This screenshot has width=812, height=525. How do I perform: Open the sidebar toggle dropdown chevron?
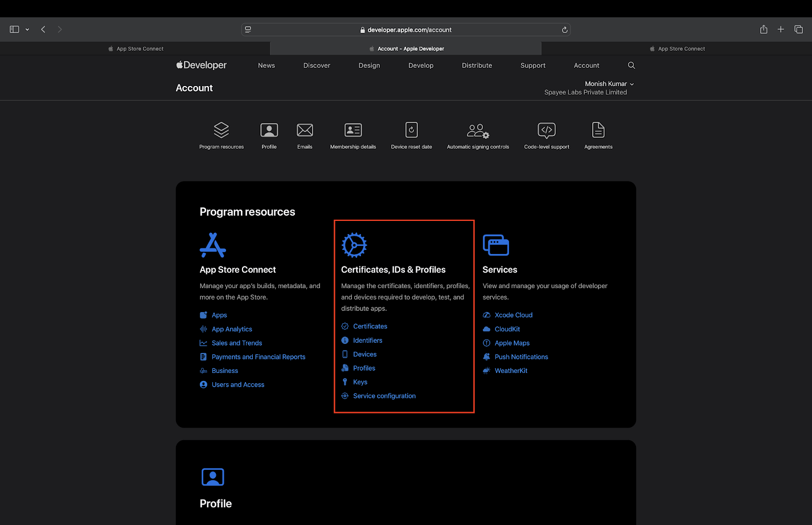(x=27, y=30)
